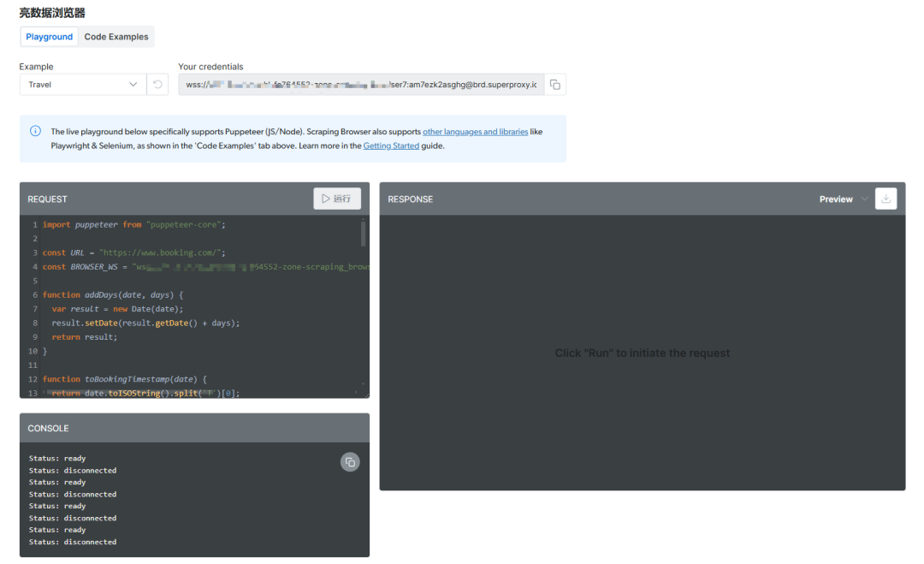Viewport: 924px width, 564px height.
Task: Click the 'function addDays(date, days)' line
Action: pos(113,294)
